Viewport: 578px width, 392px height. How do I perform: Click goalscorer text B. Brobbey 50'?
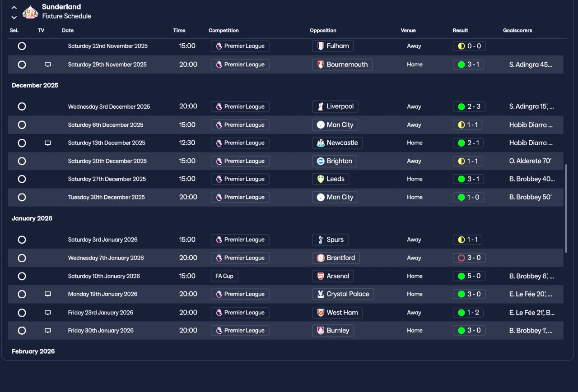coord(530,197)
